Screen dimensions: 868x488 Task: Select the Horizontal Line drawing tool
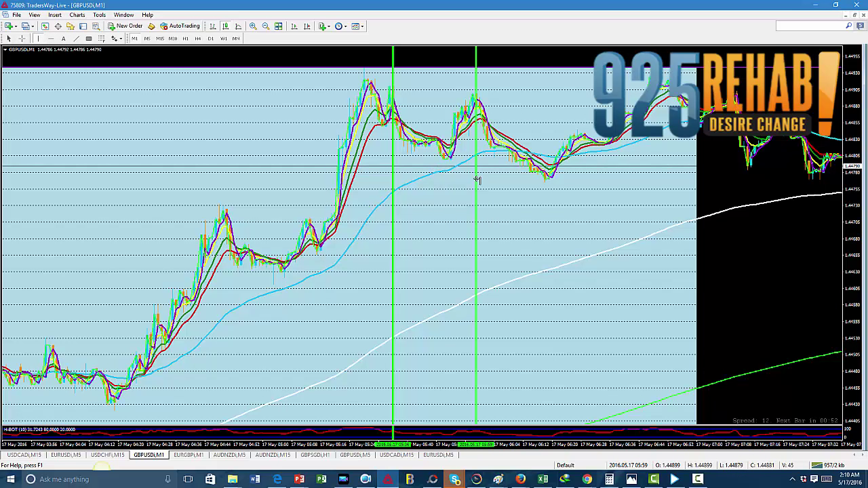pos(51,39)
